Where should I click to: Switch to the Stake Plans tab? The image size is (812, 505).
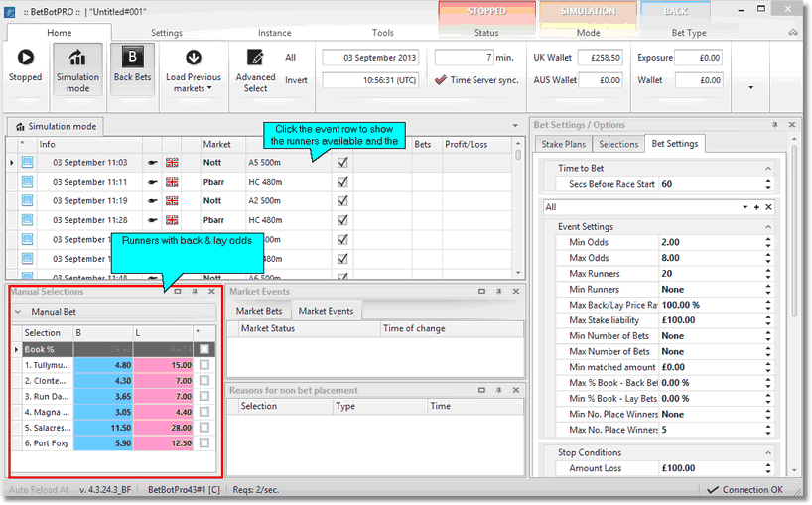(x=564, y=145)
